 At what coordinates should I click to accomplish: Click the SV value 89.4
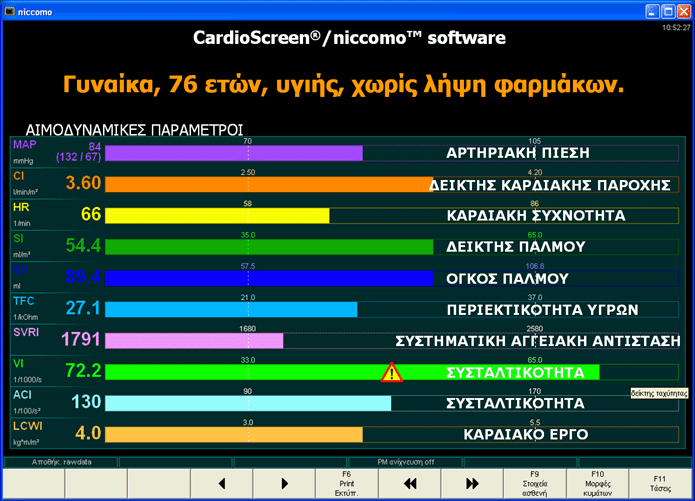83,277
